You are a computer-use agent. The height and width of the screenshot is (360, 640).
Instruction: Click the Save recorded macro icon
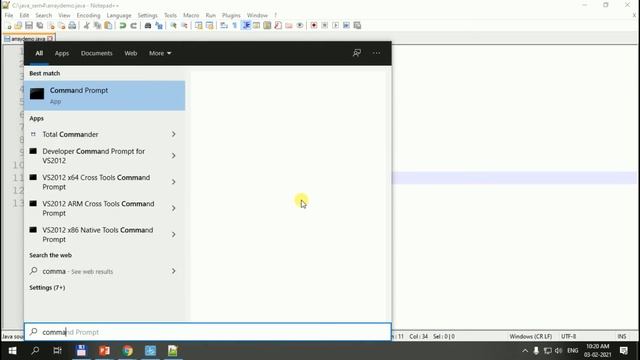pos(357,26)
